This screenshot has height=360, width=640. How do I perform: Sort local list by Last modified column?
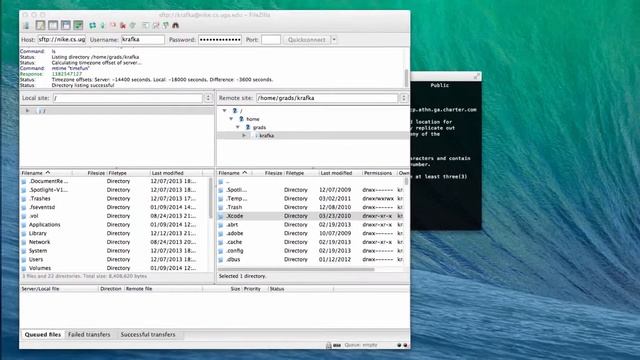point(176,173)
